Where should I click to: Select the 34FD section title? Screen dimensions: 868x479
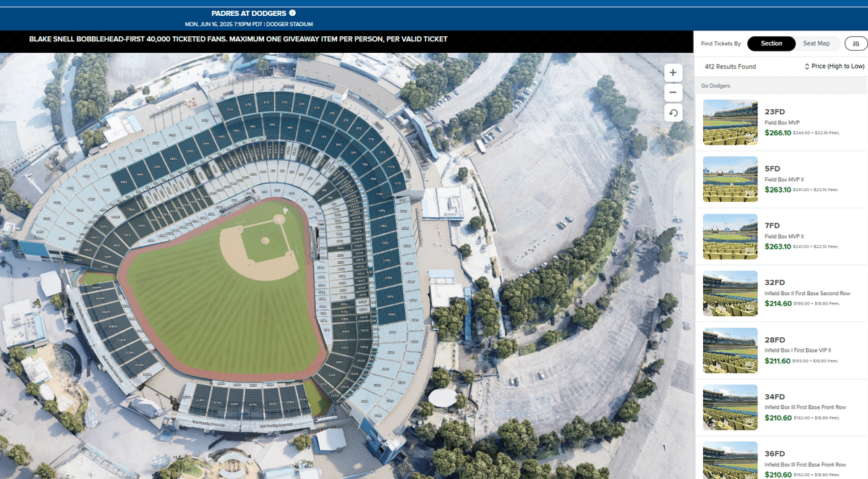[x=775, y=397]
